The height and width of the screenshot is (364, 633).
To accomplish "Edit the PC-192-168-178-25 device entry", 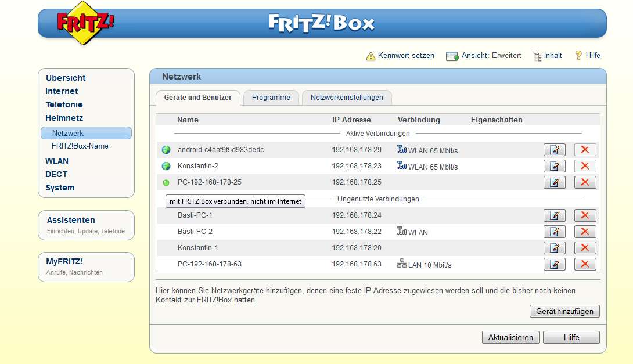I will [554, 182].
